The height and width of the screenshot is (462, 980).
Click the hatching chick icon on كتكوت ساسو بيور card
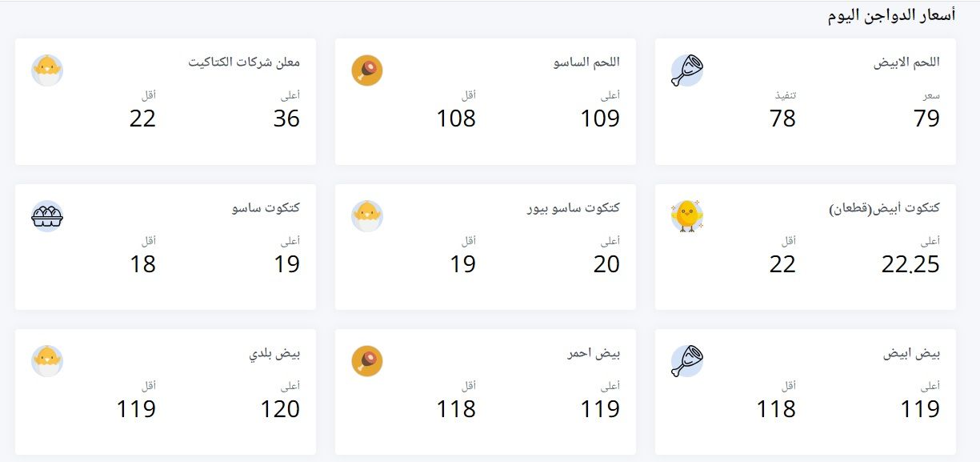[x=368, y=215]
